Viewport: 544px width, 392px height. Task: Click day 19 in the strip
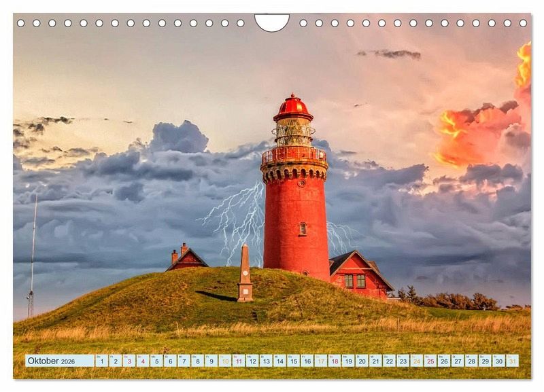[x=348, y=361]
